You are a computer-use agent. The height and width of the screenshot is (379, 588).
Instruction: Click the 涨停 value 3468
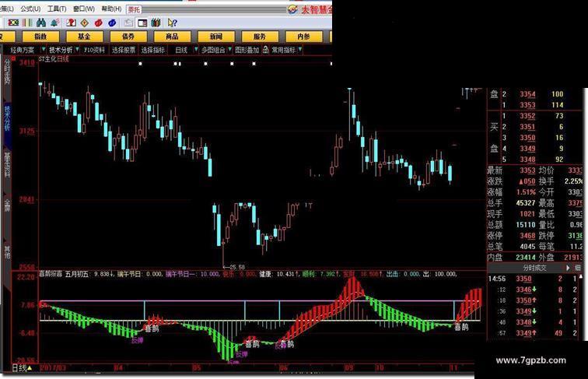coord(527,236)
